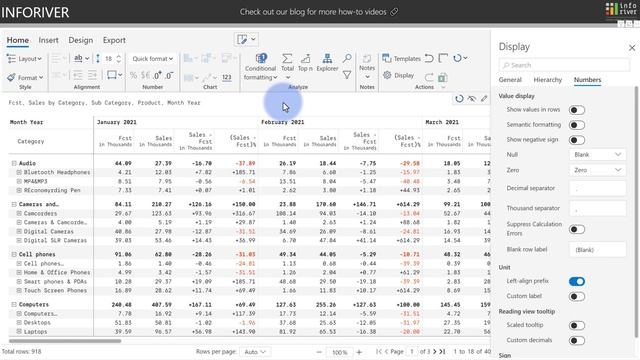Click the 123 data label icon

pos(227,77)
